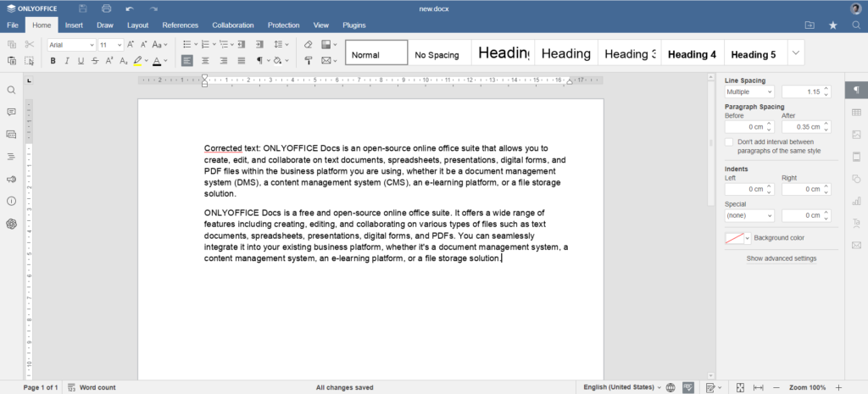The height and width of the screenshot is (394, 868).
Task: Toggle italic formatting
Action: pos(66,60)
